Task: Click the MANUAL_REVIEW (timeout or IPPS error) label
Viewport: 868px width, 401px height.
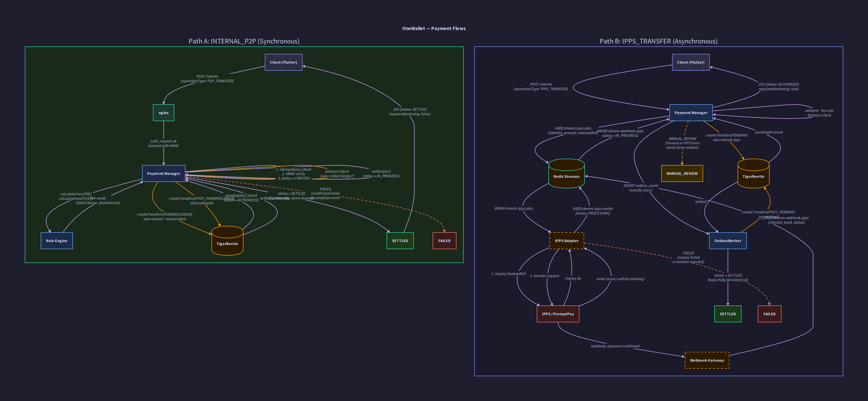Action: coord(682,143)
